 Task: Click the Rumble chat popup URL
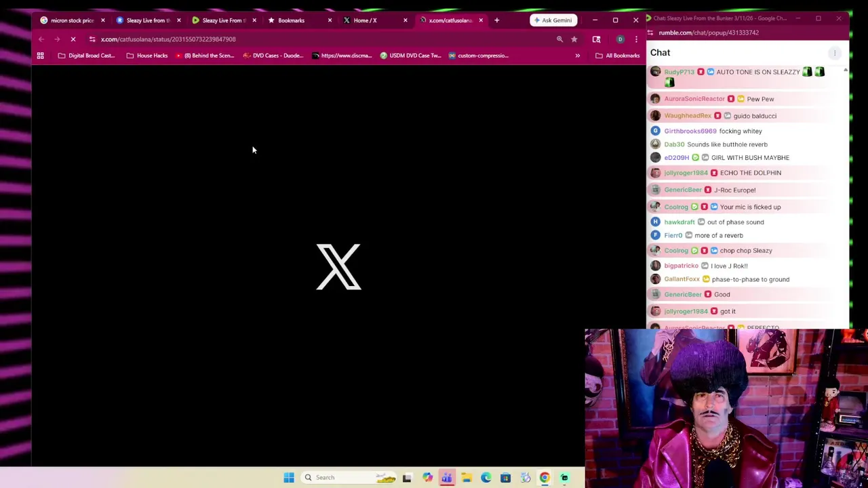click(709, 33)
